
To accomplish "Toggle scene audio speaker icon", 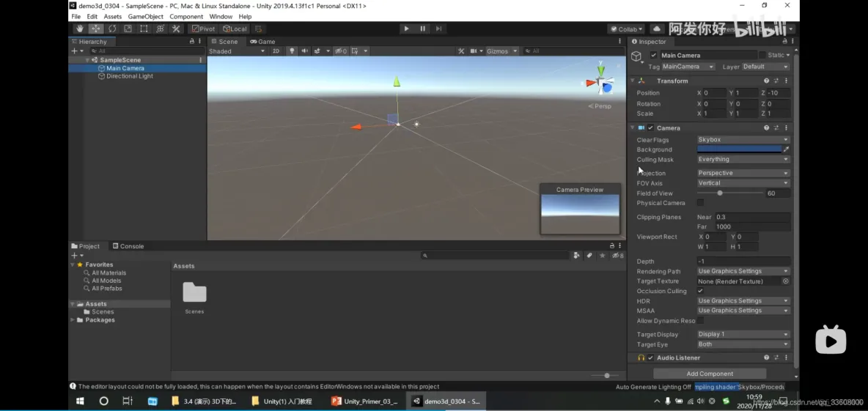I will pyautogui.click(x=304, y=51).
